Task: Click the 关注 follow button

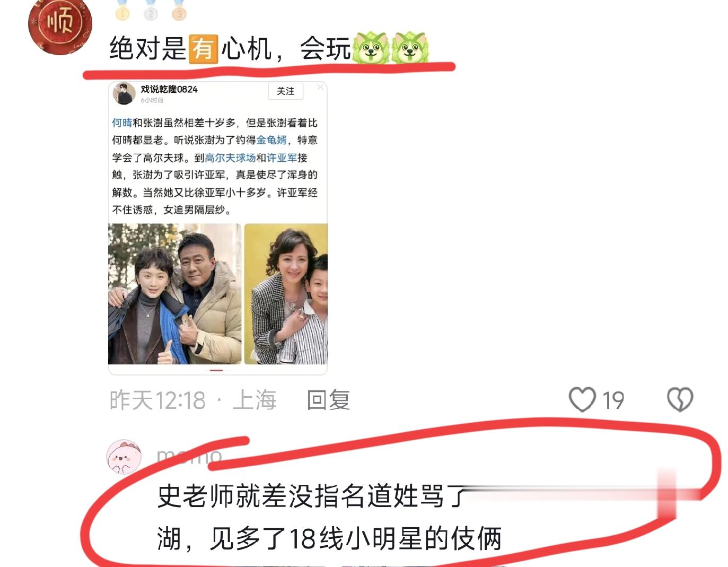Action: [285, 91]
